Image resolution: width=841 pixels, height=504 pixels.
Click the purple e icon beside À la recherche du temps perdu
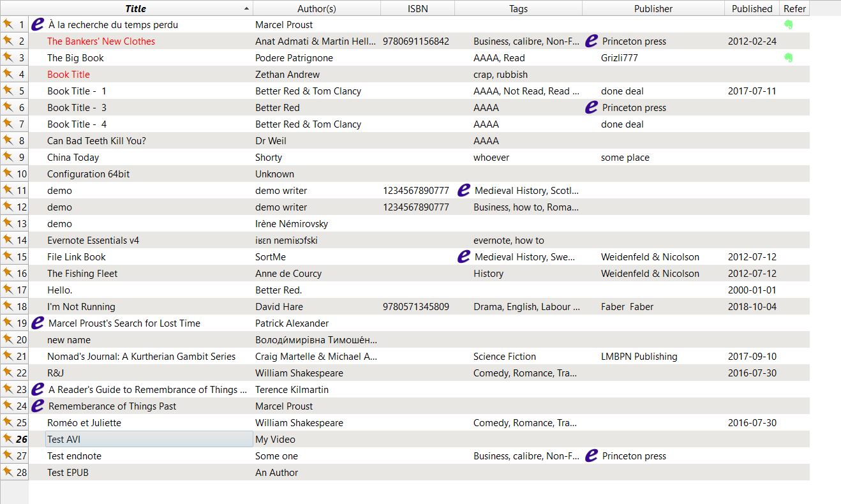[x=38, y=25]
